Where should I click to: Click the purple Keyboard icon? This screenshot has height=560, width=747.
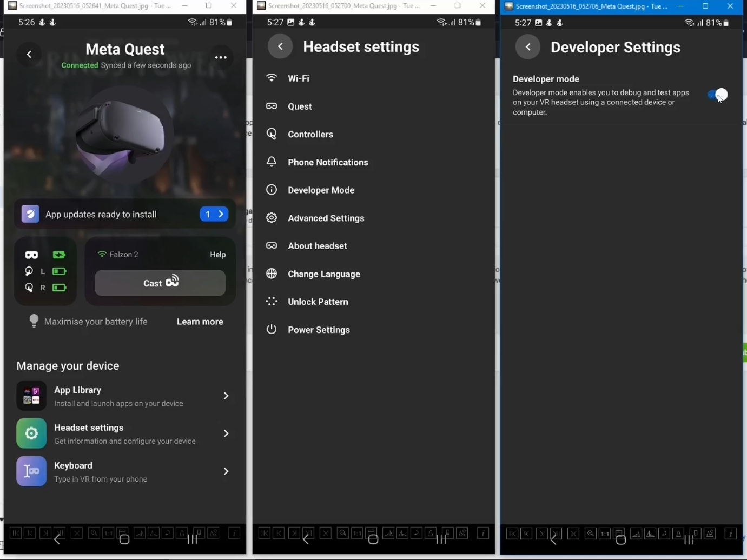click(31, 471)
